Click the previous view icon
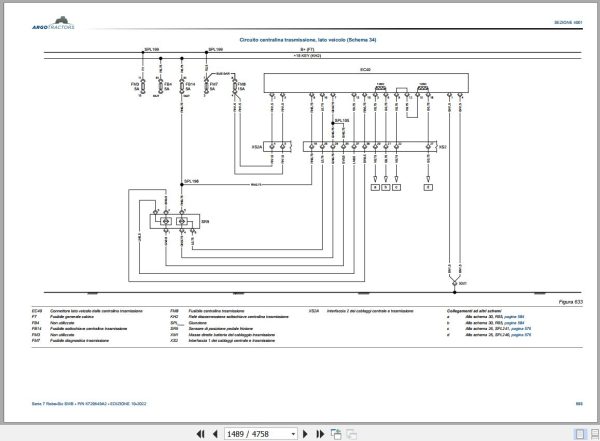 (x=336, y=434)
